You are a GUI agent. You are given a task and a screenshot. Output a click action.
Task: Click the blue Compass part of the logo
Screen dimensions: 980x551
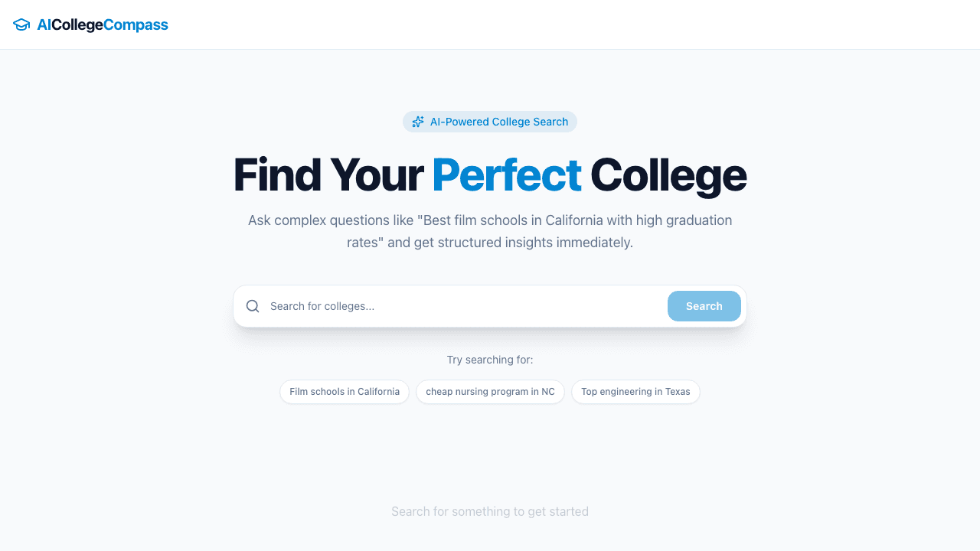coord(136,24)
